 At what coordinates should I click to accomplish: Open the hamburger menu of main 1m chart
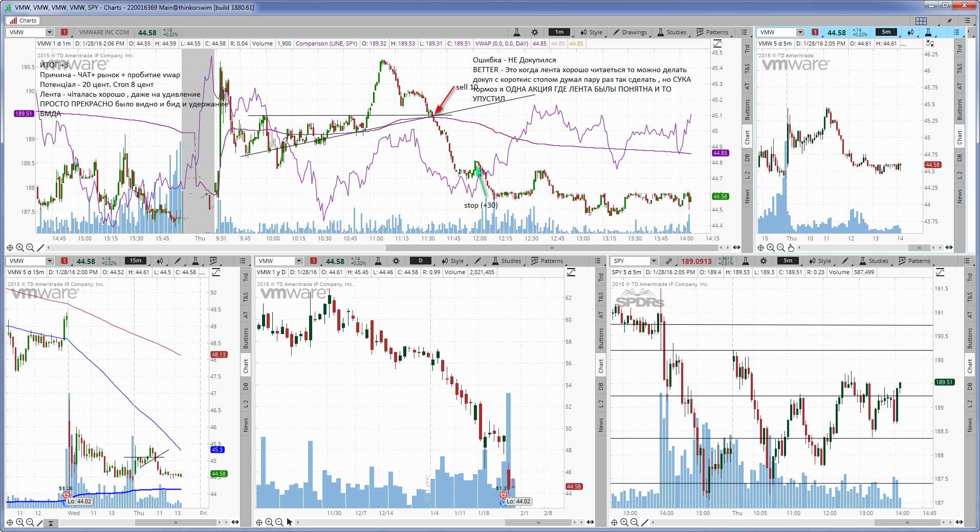[x=744, y=32]
